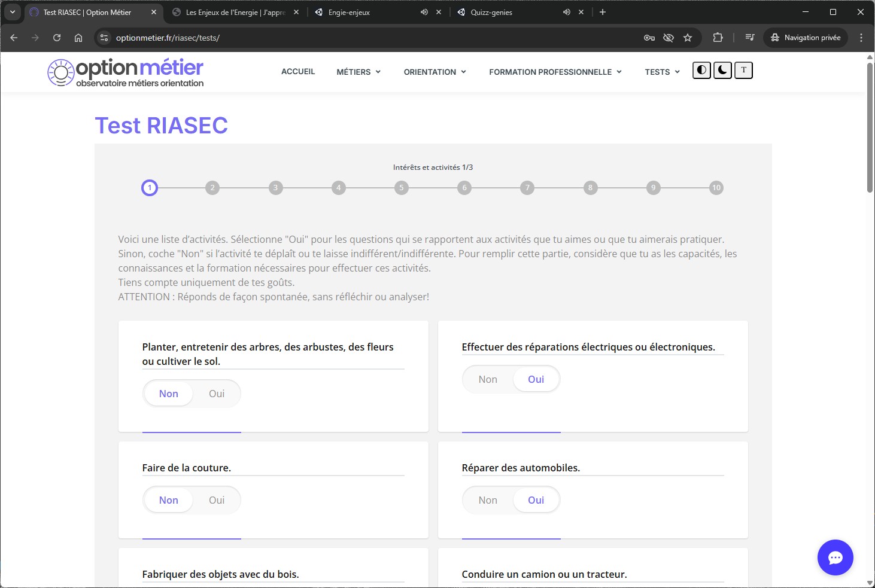
Task: Select Oui for planting trees activity
Action: pyautogui.click(x=216, y=394)
